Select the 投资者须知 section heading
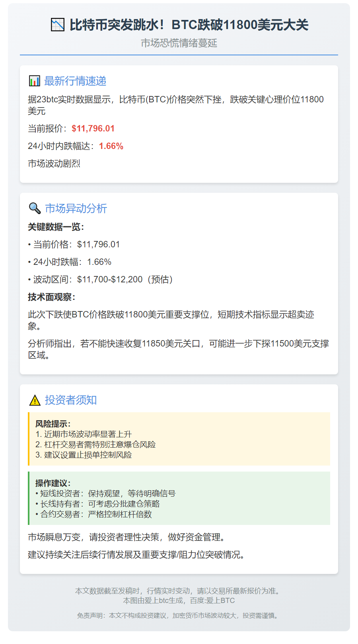358x644 pixels. pos(71,400)
